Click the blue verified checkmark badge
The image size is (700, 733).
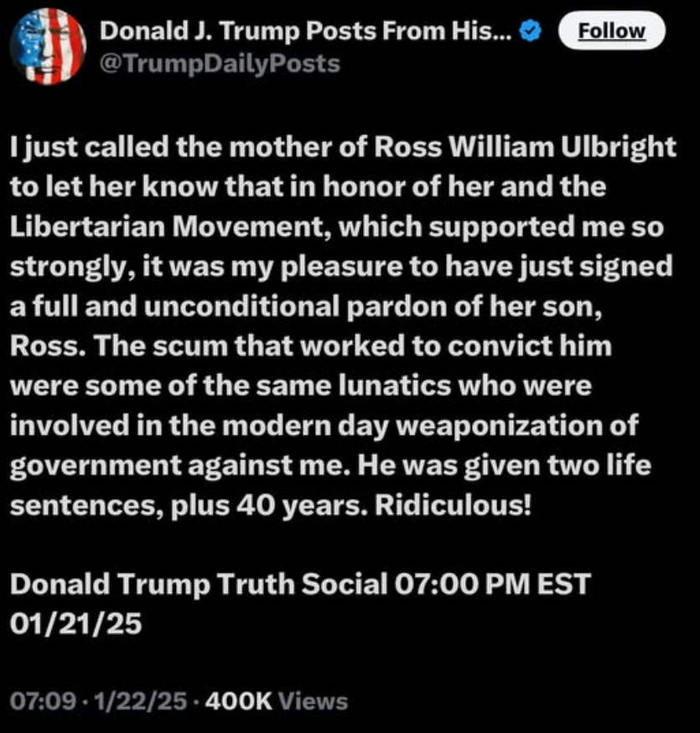point(531,31)
